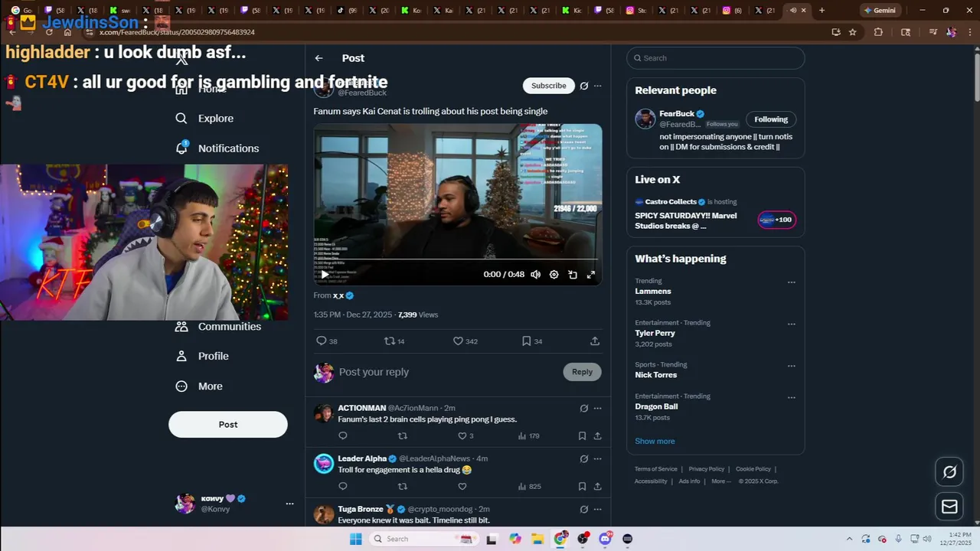Click the white Post compose button

pyautogui.click(x=228, y=425)
